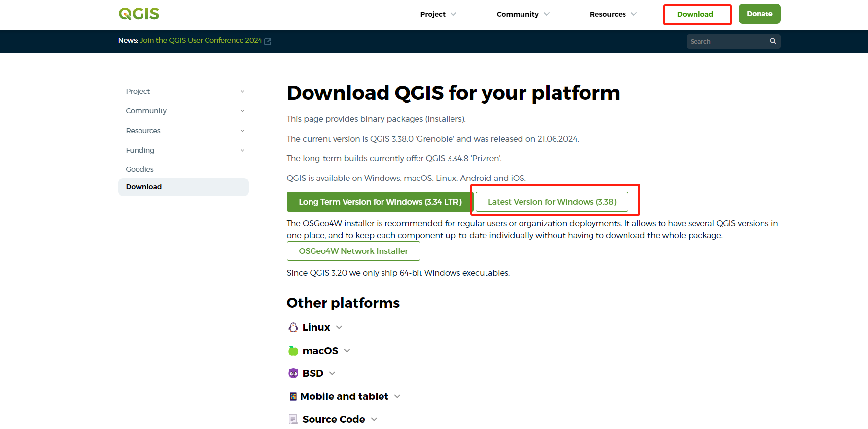Image resolution: width=868 pixels, height=429 pixels.
Task: Click the Mobile and tablet phone icon
Action: (293, 396)
